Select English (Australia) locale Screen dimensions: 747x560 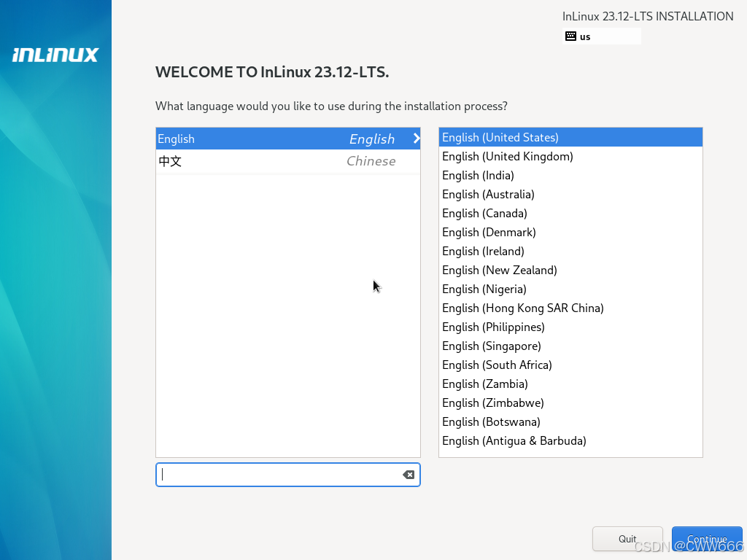point(488,194)
